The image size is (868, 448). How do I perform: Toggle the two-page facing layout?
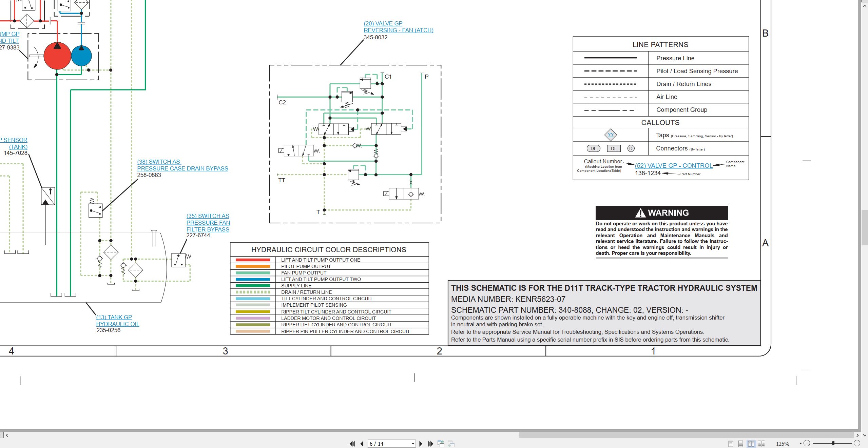[751, 444]
